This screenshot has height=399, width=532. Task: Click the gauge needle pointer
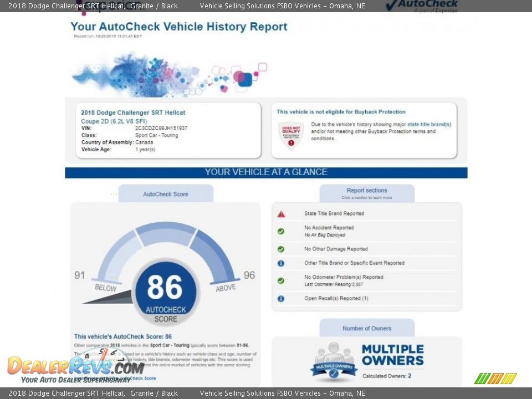pos(108,298)
